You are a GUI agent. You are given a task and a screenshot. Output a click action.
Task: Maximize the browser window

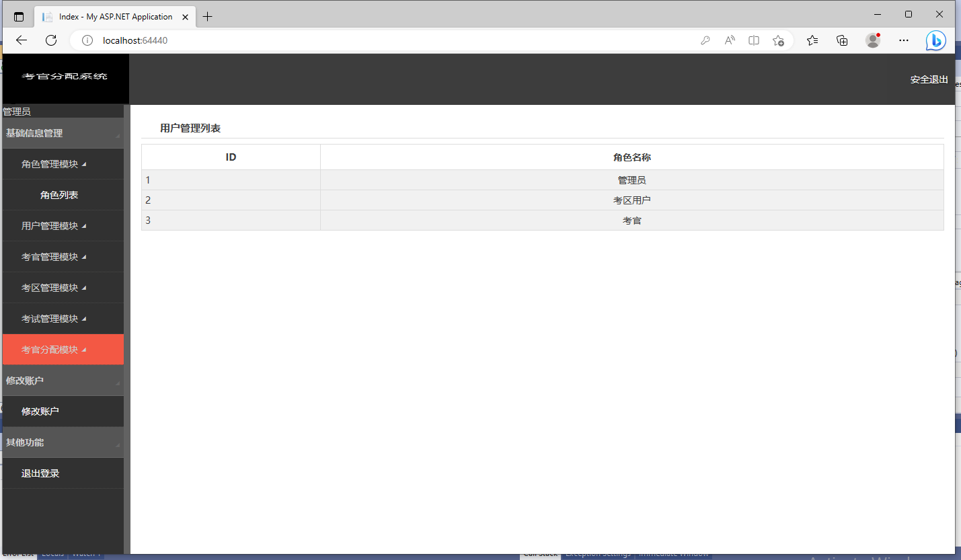[x=909, y=14]
